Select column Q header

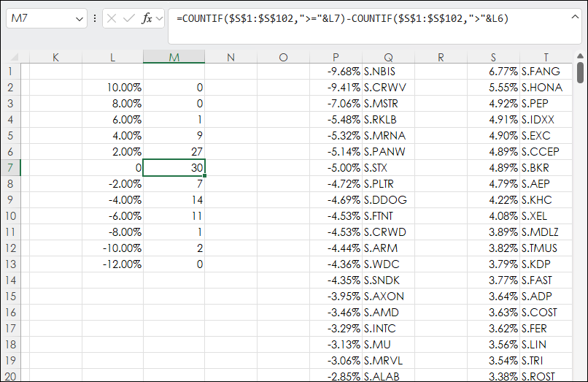(389, 57)
